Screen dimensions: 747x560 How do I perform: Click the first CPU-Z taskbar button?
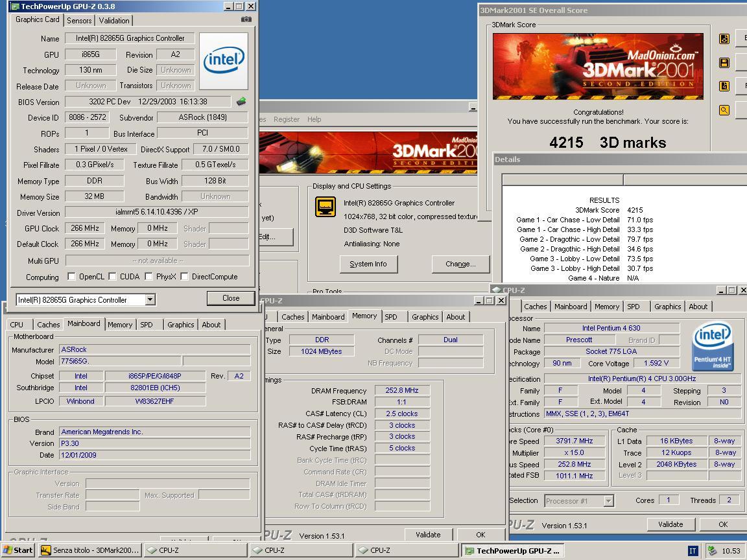(195, 550)
